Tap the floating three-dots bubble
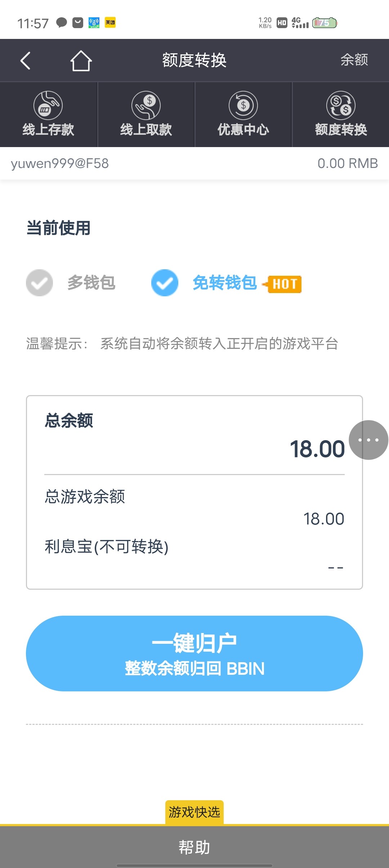The width and height of the screenshot is (389, 868). point(368,440)
